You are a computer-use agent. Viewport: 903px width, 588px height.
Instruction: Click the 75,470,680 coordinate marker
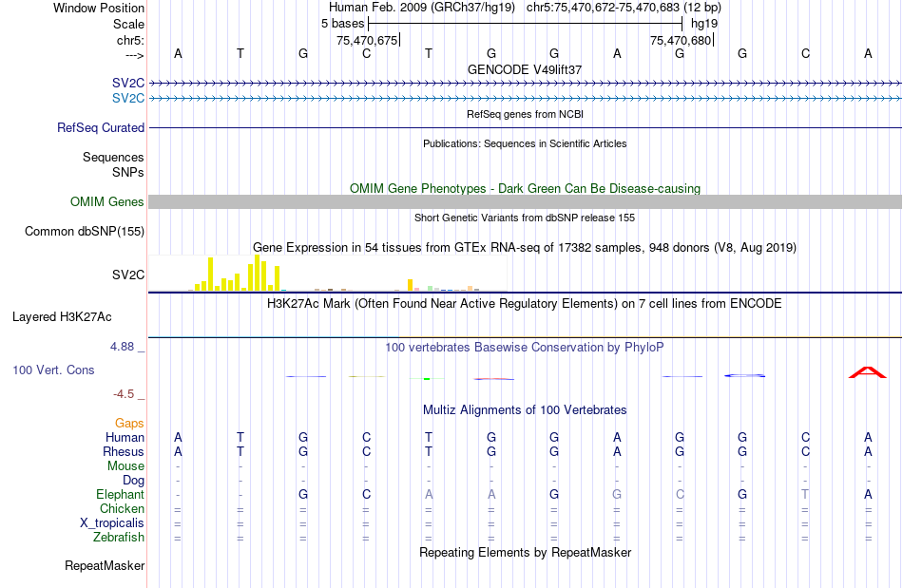click(681, 40)
